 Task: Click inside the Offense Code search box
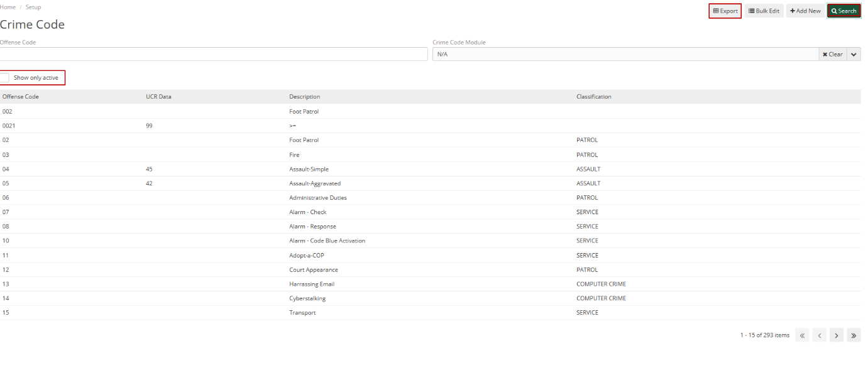pyautogui.click(x=214, y=54)
